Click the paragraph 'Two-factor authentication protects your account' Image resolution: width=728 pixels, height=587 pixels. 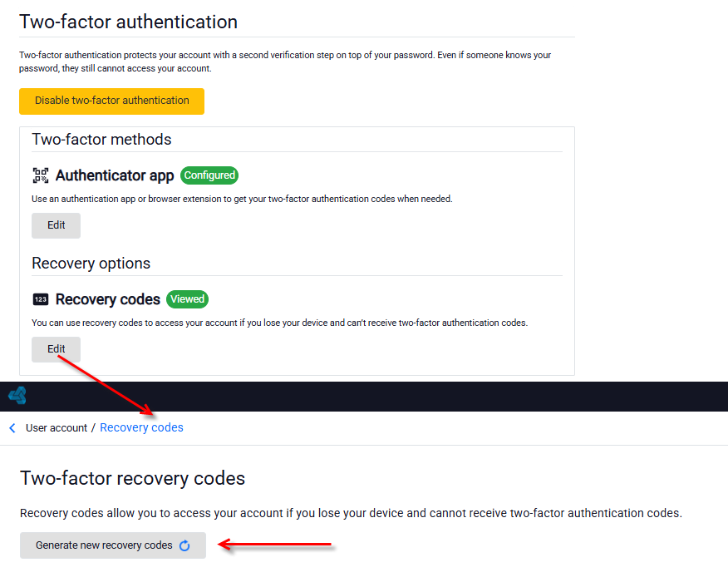pyautogui.click(x=285, y=62)
